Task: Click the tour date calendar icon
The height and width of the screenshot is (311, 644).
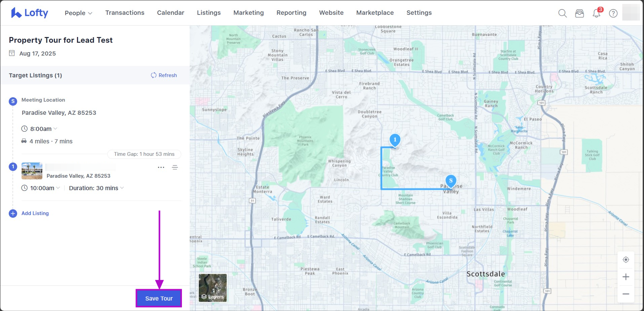Action: coord(12,53)
